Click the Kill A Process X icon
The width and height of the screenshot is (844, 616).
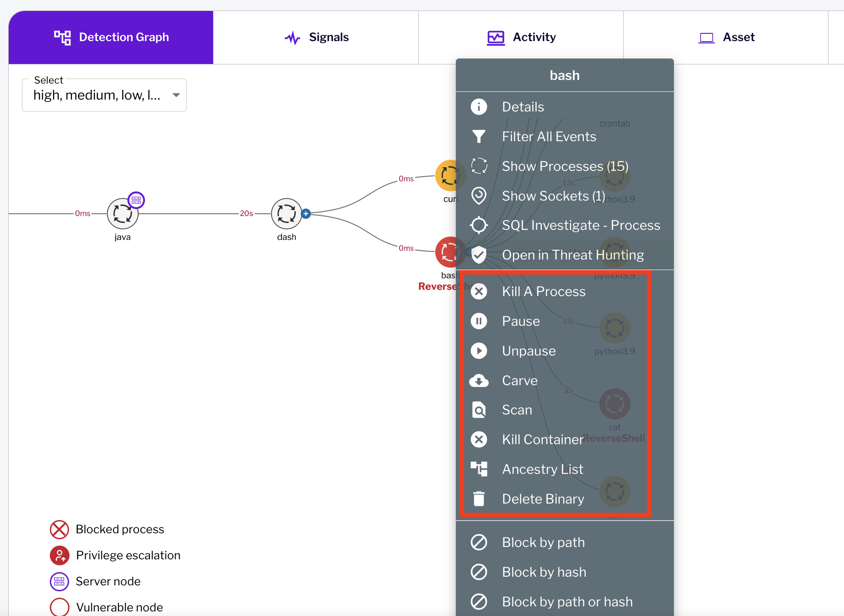click(479, 292)
